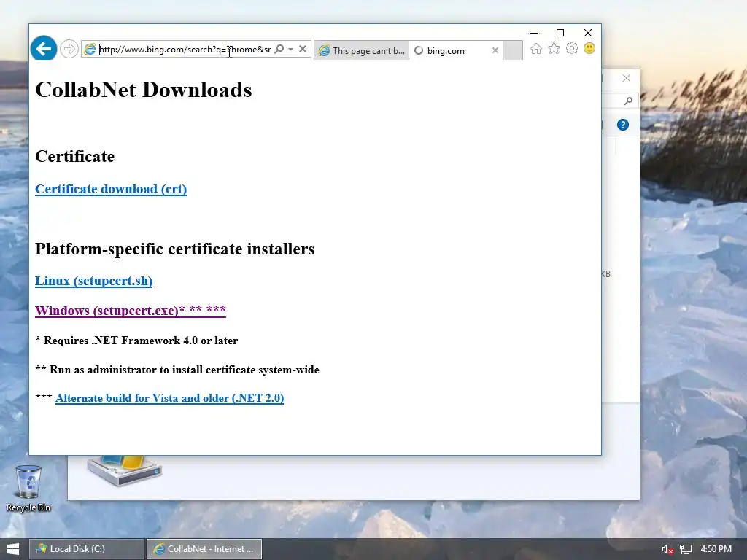The width and height of the screenshot is (747, 560).
Task: Click the IE page icon in address bar
Action: pos(90,49)
